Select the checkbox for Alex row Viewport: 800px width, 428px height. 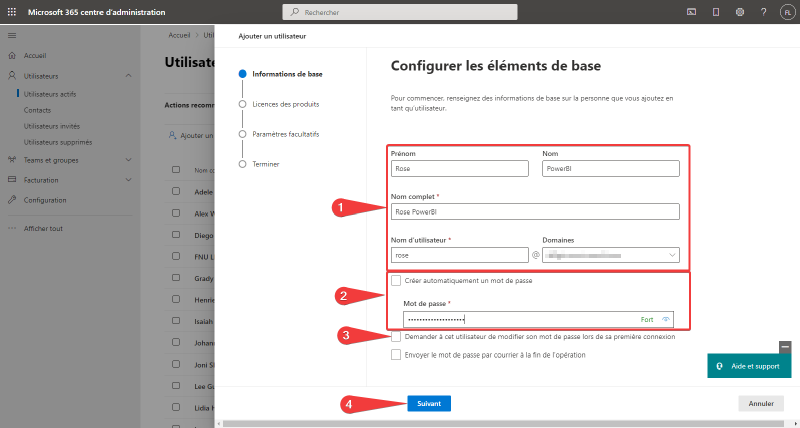click(176, 213)
